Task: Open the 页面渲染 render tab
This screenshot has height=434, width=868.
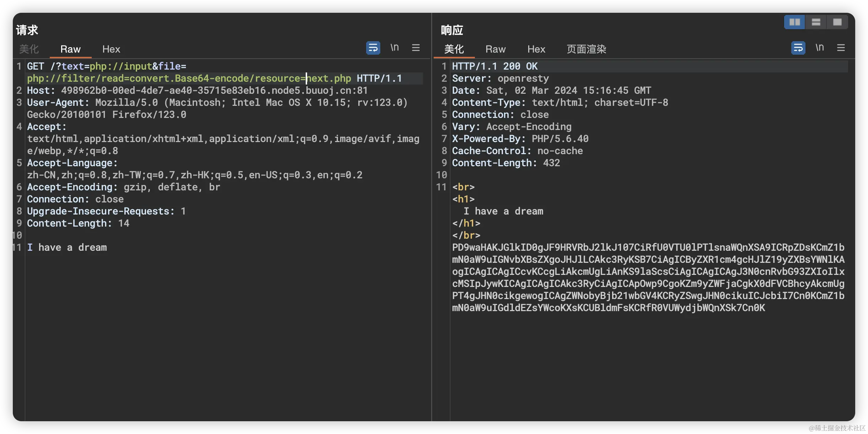Action: click(586, 49)
